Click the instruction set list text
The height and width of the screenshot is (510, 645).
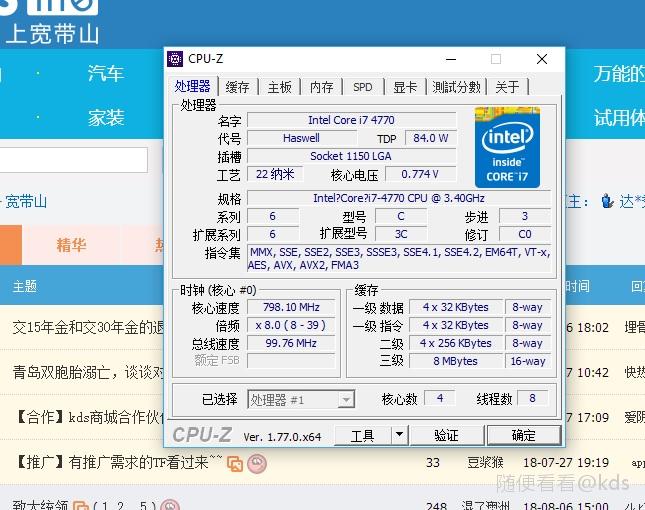[x=399, y=259]
